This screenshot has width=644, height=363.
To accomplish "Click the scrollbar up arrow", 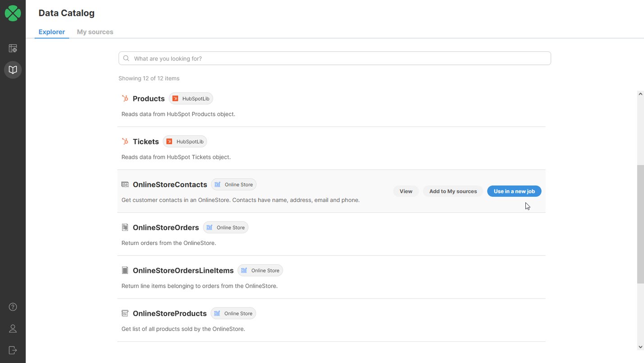I will pos(640,94).
